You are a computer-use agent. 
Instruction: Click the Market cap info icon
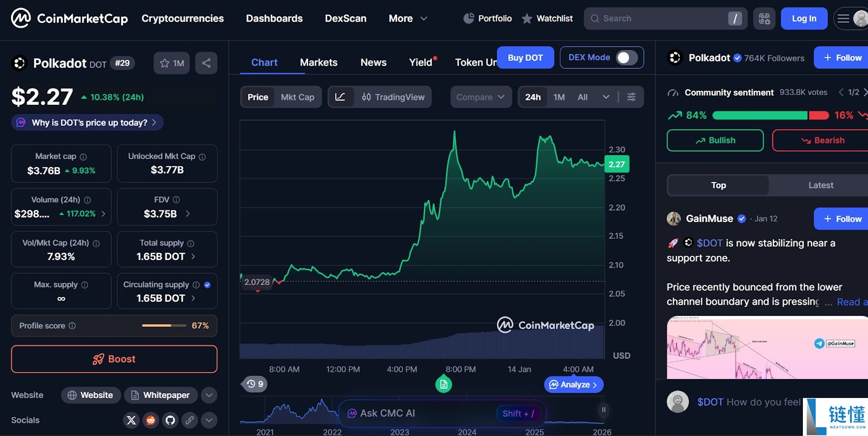[84, 157]
